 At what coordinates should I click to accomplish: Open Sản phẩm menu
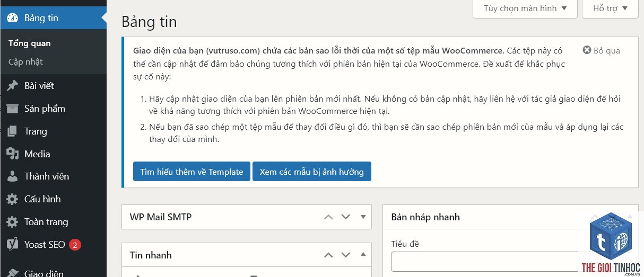pos(53,109)
